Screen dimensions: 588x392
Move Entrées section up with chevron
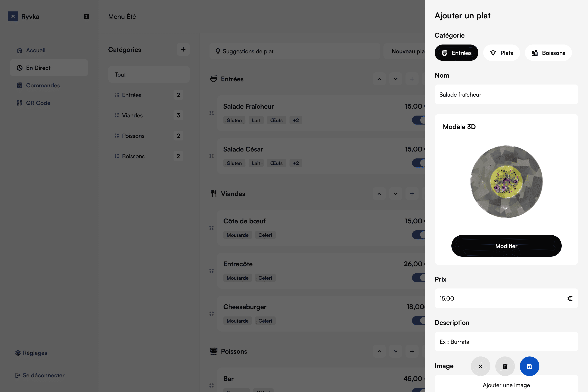tap(379, 79)
